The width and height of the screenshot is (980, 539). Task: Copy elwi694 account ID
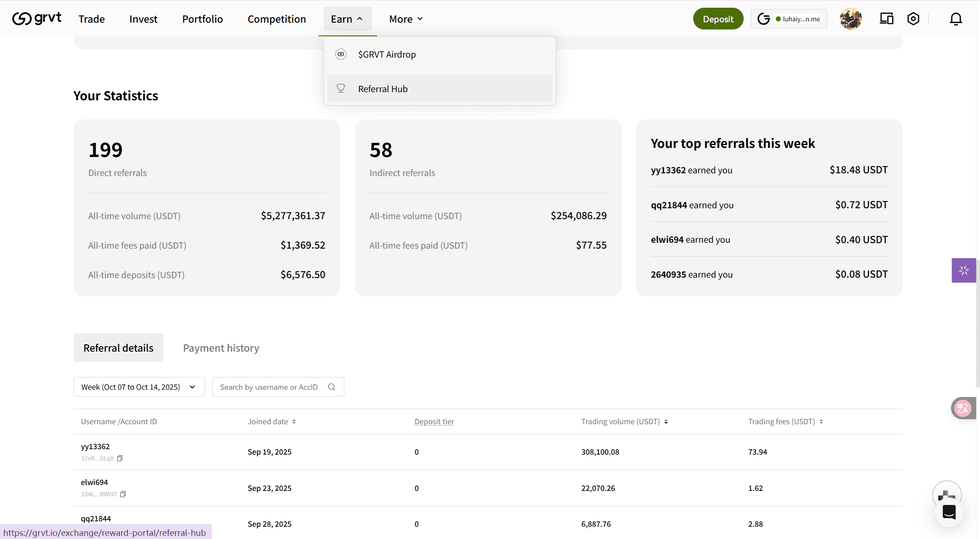(x=123, y=494)
